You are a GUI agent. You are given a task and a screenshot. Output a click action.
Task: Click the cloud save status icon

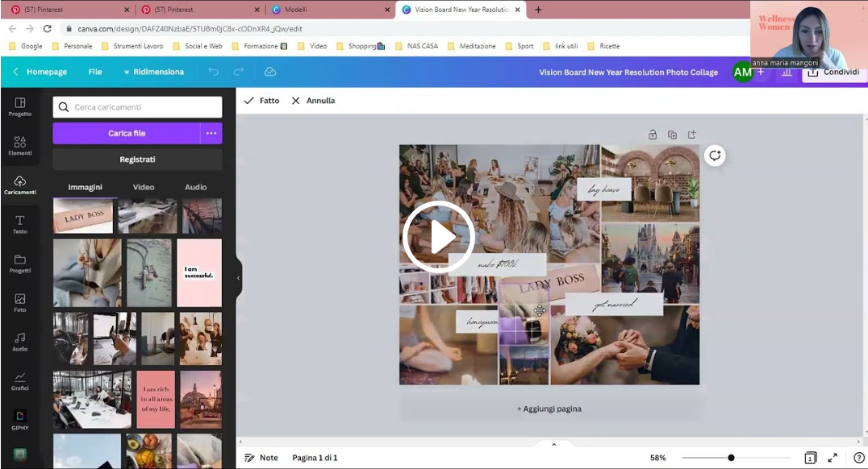point(270,72)
